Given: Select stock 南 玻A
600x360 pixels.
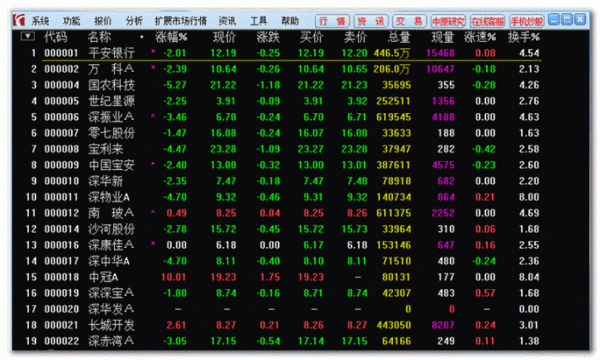Looking at the screenshot, I should 111,213.
